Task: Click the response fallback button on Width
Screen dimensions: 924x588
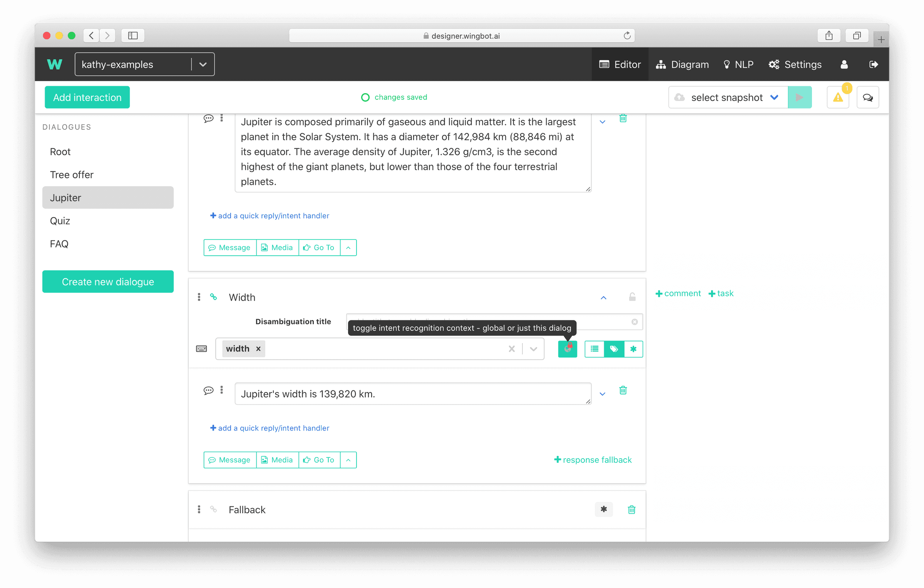Action: [593, 459]
